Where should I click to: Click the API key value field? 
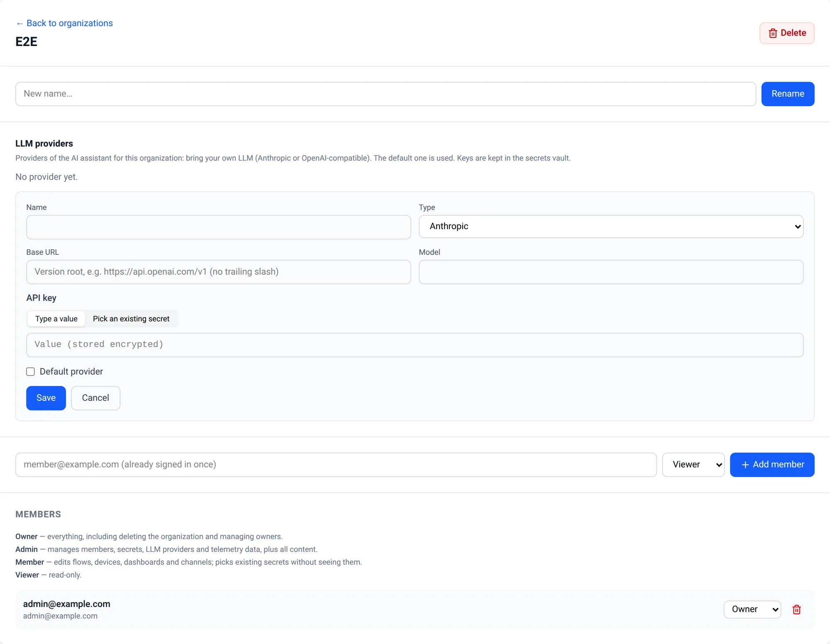tap(415, 345)
